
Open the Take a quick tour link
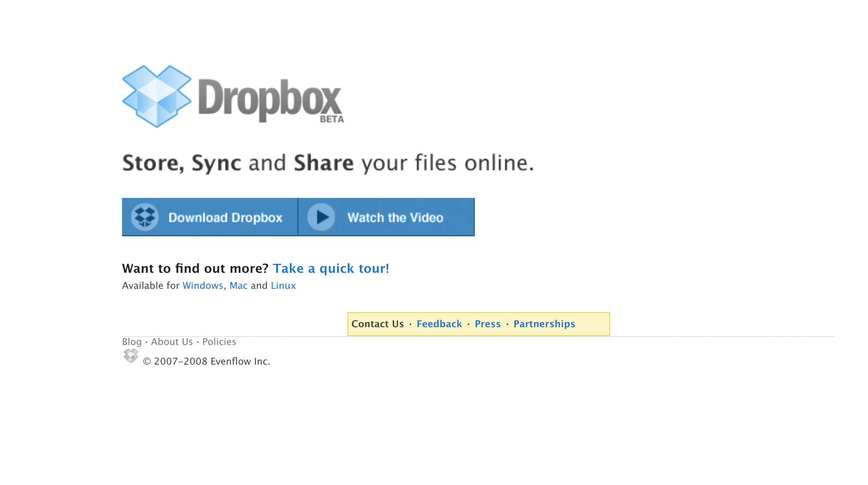pos(331,268)
